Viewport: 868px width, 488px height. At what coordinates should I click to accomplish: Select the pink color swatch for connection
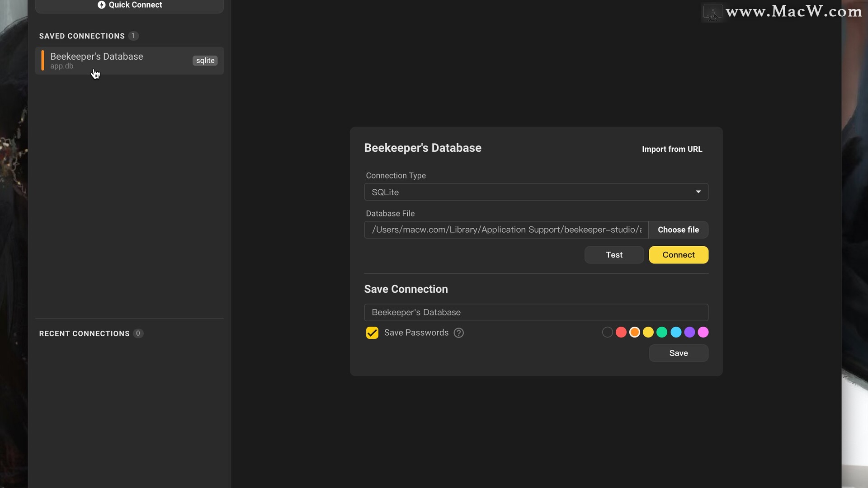(703, 333)
